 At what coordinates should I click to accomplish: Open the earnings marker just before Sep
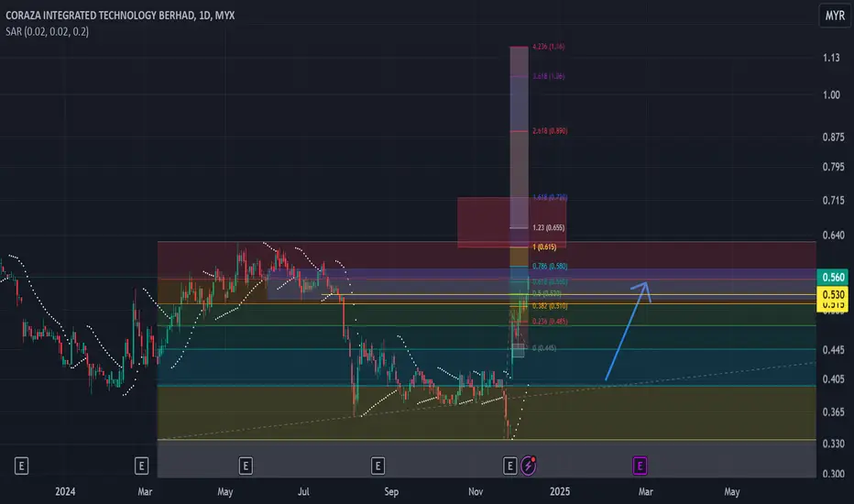378,466
